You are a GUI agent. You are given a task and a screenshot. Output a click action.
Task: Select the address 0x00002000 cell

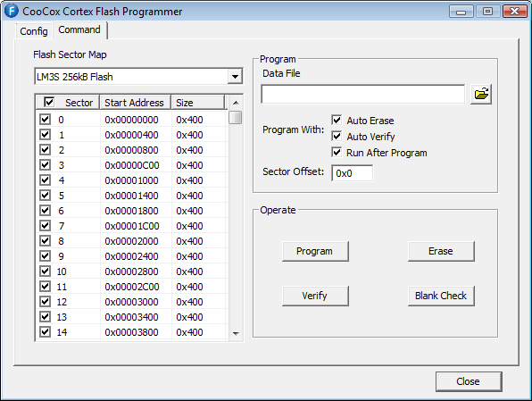[131, 241]
